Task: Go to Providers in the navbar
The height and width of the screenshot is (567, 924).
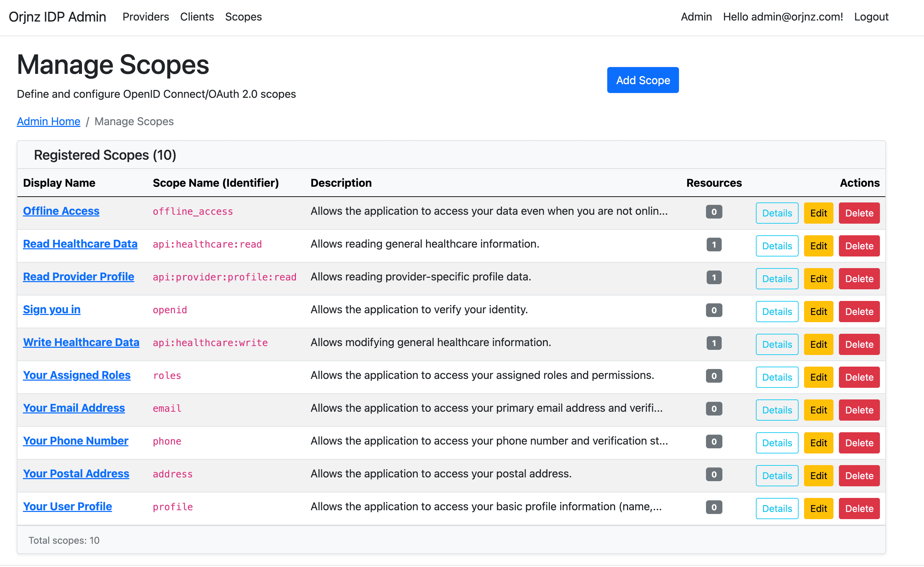Action: point(146,17)
